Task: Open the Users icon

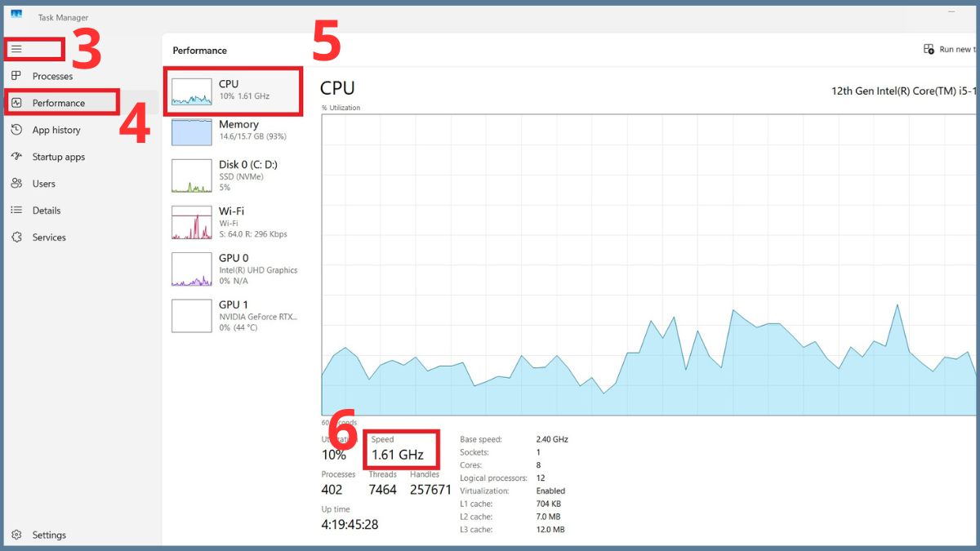Action: pyautogui.click(x=16, y=184)
